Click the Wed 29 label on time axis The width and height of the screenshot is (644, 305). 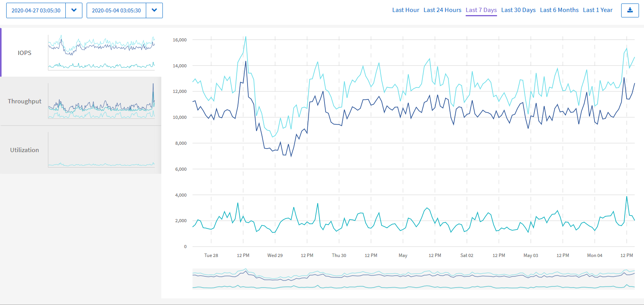(275, 255)
